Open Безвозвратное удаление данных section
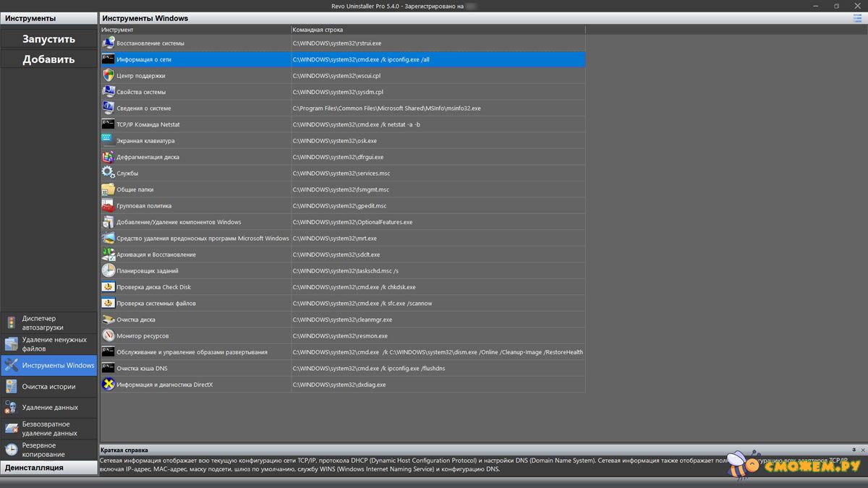The image size is (868, 488). (49, 429)
